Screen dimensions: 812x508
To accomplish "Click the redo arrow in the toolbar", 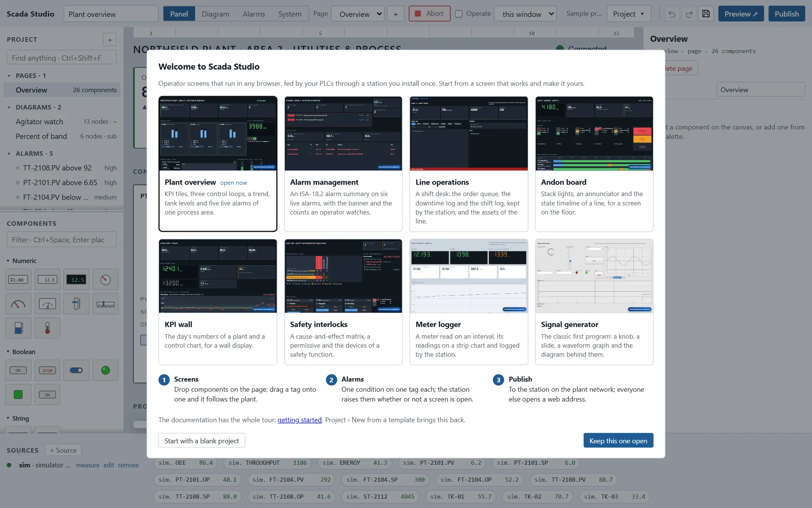I will pos(689,14).
